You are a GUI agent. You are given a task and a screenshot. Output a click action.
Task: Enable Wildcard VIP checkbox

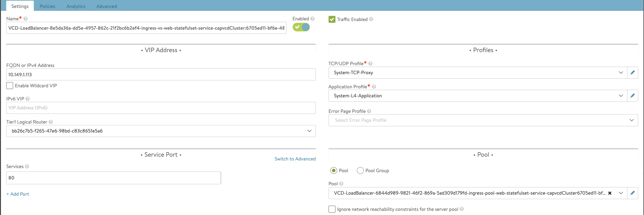pyautogui.click(x=10, y=86)
